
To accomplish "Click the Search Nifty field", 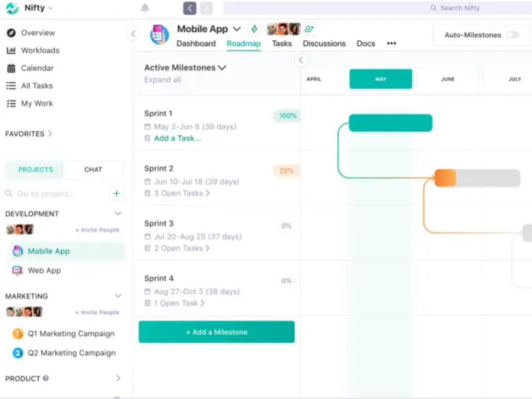I will click(378, 8).
